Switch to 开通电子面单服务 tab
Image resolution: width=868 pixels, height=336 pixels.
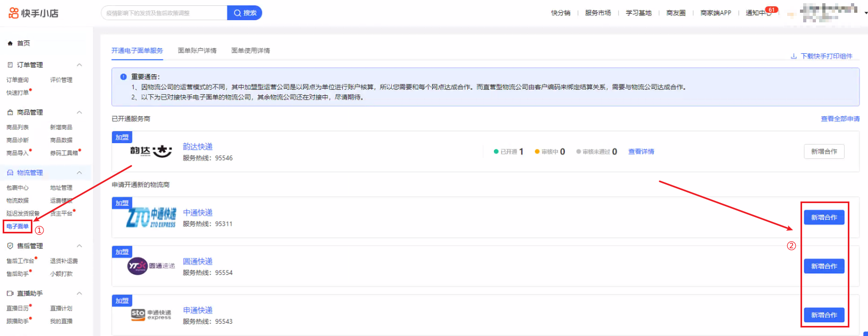pyautogui.click(x=137, y=51)
